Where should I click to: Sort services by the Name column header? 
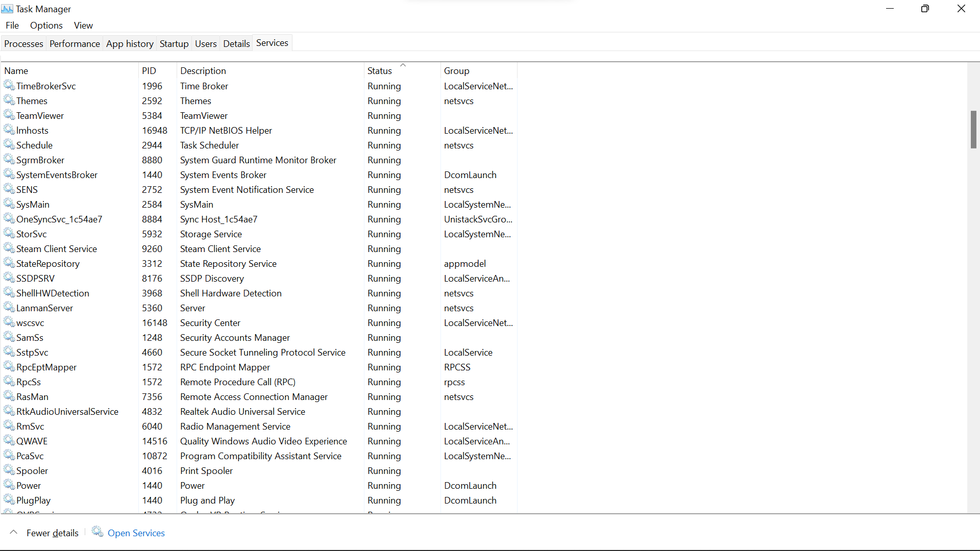[69, 70]
